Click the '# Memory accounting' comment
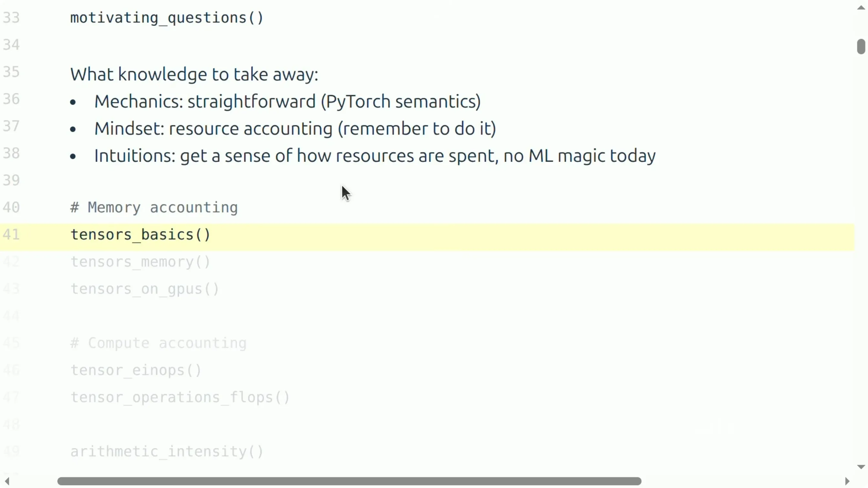Viewport: 868px width, 488px height. click(x=154, y=208)
